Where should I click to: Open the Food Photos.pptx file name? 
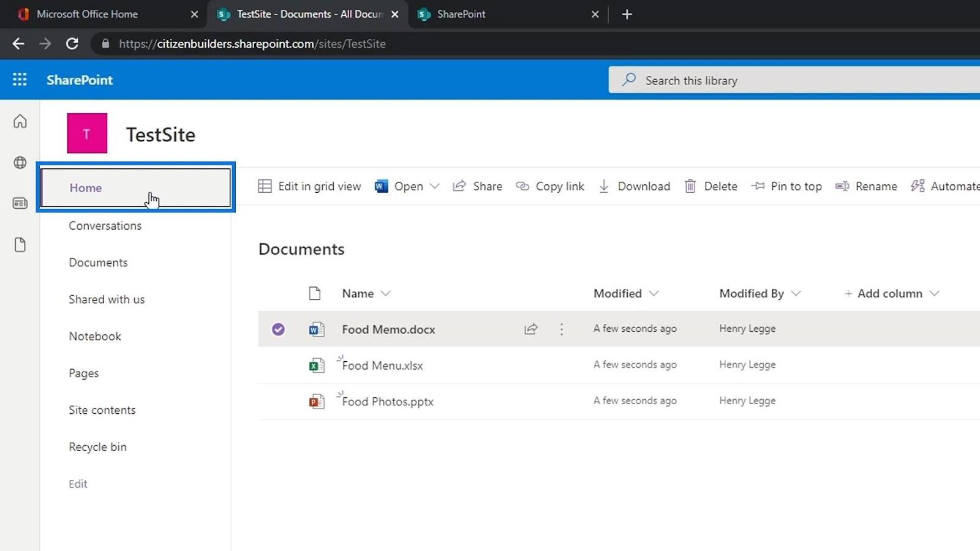(388, 402)
